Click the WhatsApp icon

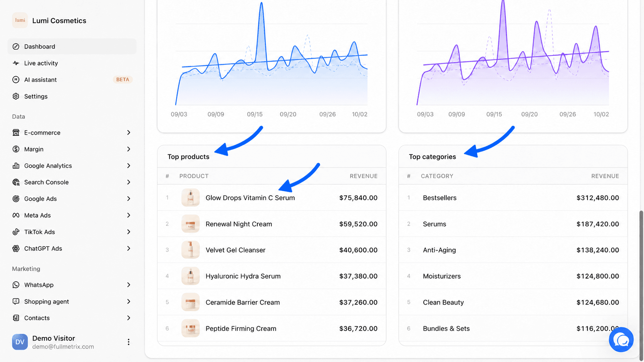point(16,285)
